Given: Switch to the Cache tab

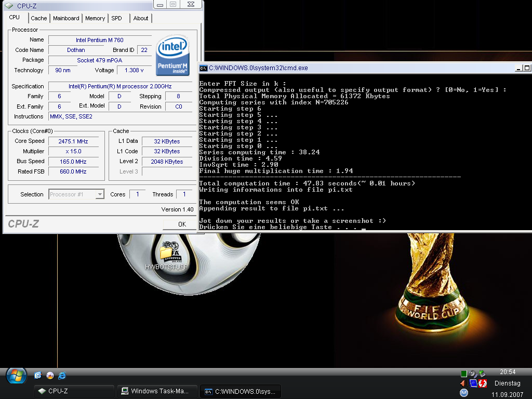Looking at the screenshot, I should pos(38,18).
